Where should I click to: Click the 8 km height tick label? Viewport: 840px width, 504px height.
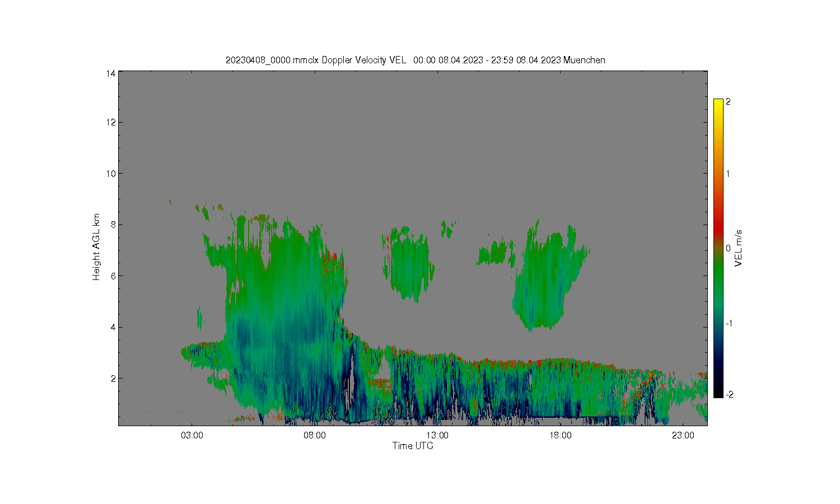click(x=113, y=225)
